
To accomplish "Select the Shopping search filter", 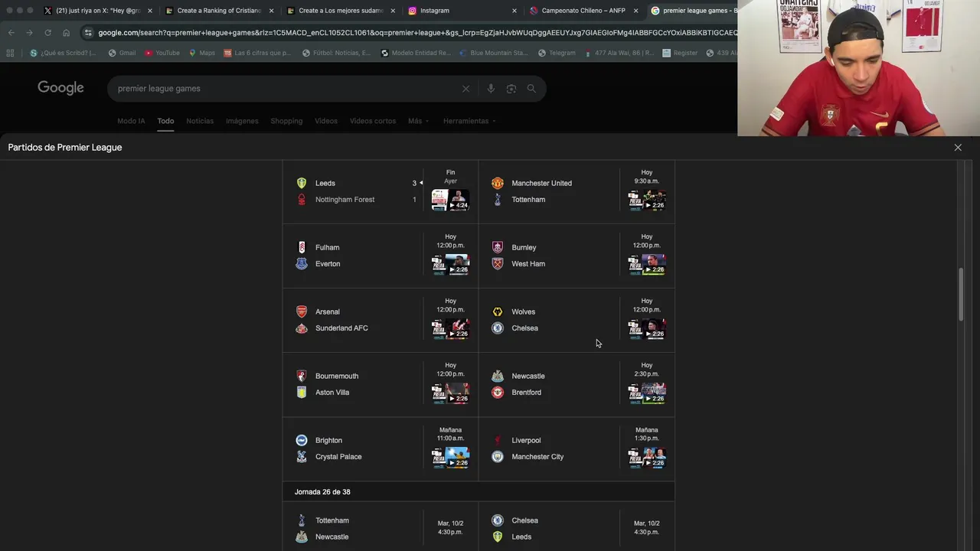I will 286,121.
